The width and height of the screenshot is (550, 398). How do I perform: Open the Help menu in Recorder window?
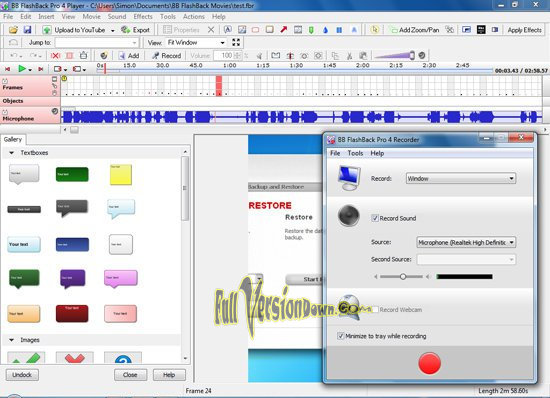[x=377, y=153]
